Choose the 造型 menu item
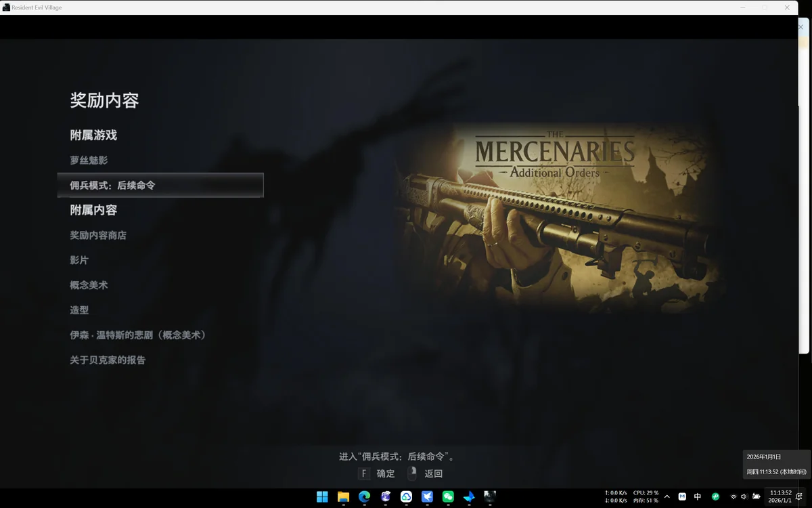The image size is (812, 508). [79, 310]
